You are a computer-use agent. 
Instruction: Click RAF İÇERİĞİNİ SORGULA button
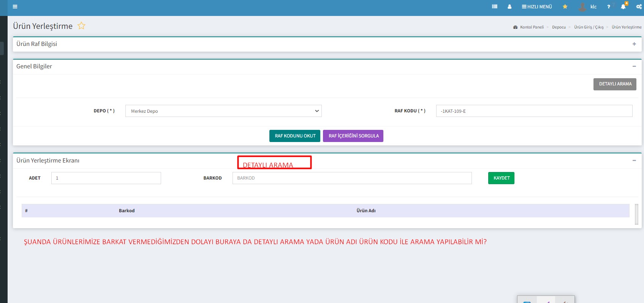tap(353, 136)
